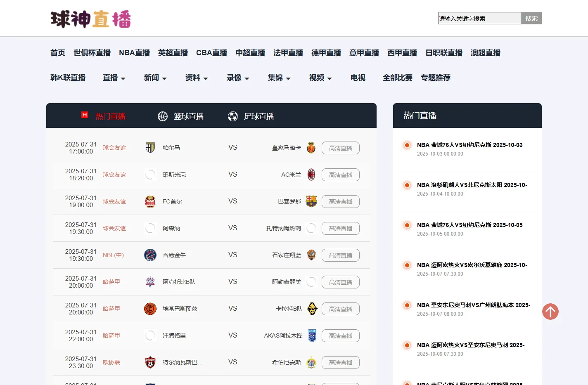Image resolution: width=588 pixels, height=385 pixels.
Task: Click the back-to-top arrow button
Action: pos(550,312)
